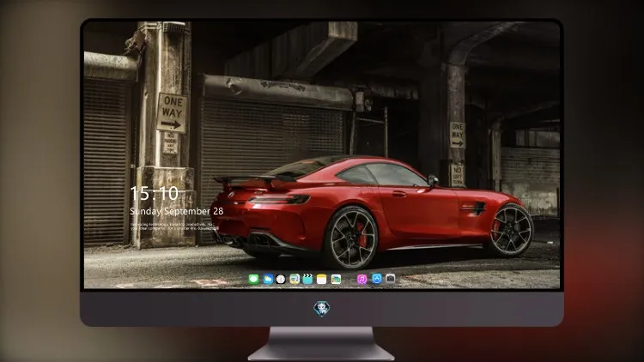Open the Maps icon in the dock
This screenshot has width=644, height=362.
point(295,279)
